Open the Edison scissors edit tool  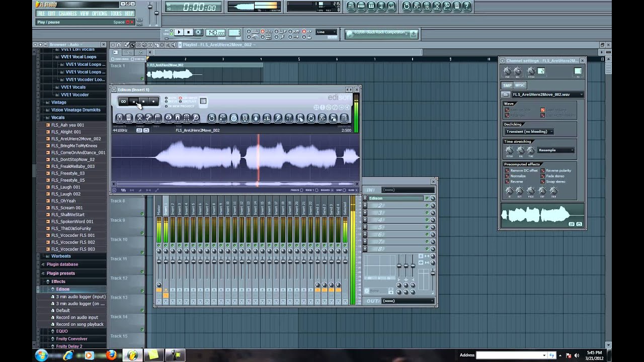coord(139,118)
